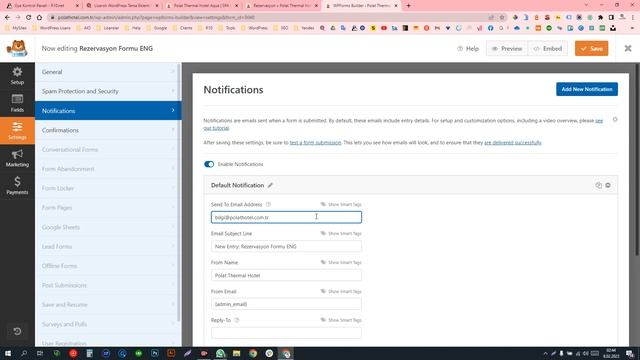This screenshot has height=360, width=640.
Task: Open Post Submissions settings
Action: point(108,285)
